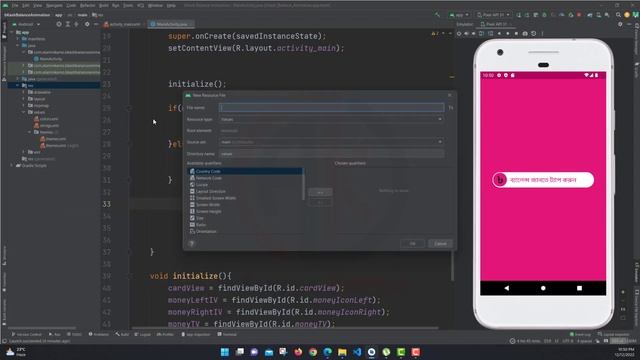The height and width of the screenshot is (360, 640).
Task: Open Search Everywhere magnifier icon
Action: coord(618,15)
